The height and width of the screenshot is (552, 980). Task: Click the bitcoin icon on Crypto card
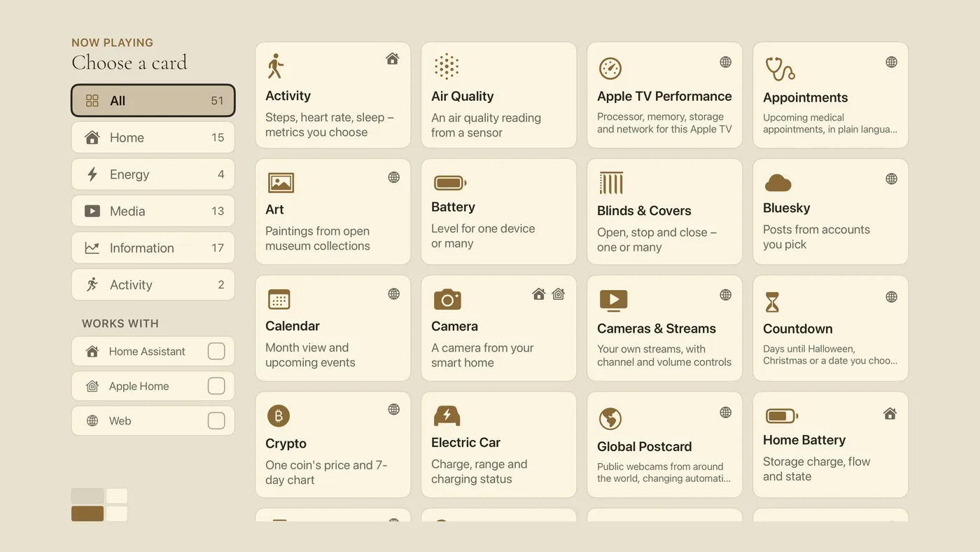(x=279, y=416)
